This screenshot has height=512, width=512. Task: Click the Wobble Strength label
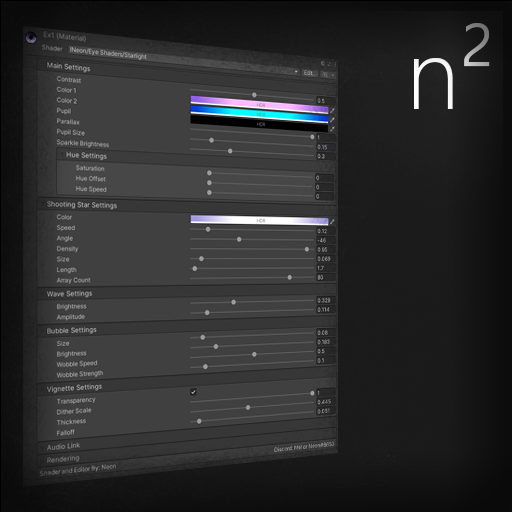(80, 374)
